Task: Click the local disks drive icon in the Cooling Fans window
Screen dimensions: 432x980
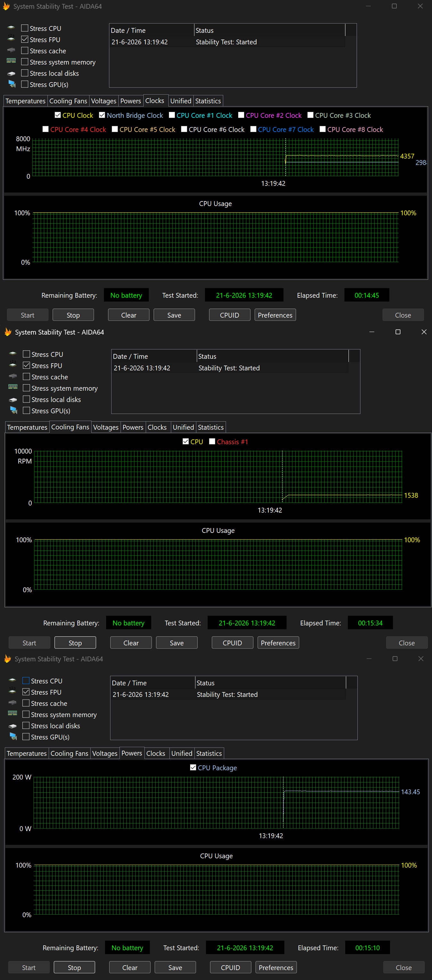Action: coord(13,399)
